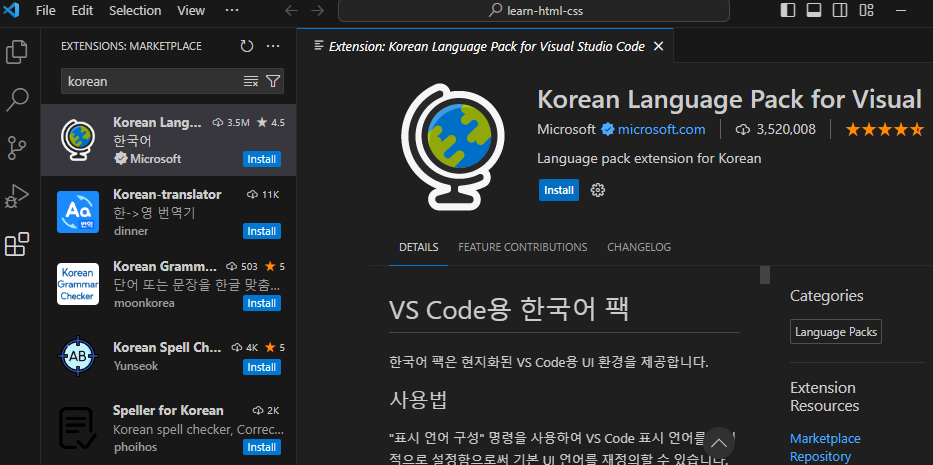Open the gear menu for Korean Language Pack
Image resolution: width=933 pixels, height=465 pixels.
click(597, 190)
